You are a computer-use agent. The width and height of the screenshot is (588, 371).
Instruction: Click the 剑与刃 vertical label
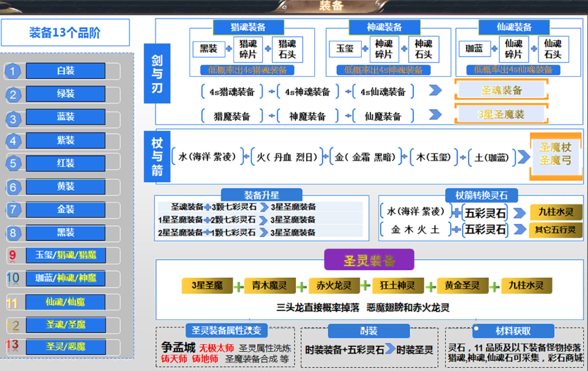pos(157,73)
